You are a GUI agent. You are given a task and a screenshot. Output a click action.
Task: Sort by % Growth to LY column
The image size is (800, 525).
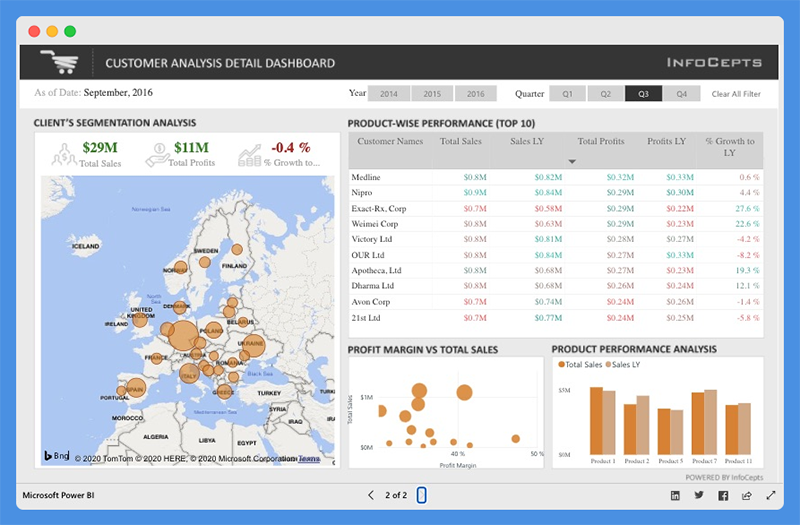(729, 147)
